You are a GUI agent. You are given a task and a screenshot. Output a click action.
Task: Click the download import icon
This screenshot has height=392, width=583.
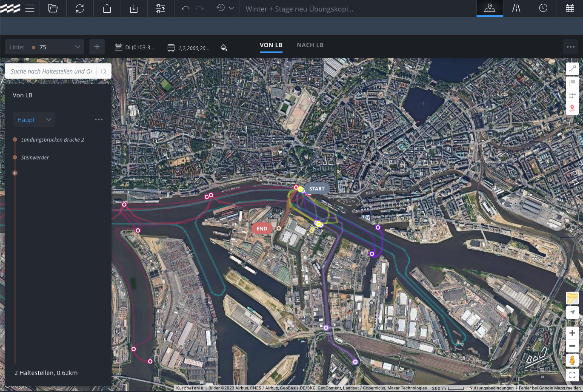pyautogui.click(x=134, y=9)
